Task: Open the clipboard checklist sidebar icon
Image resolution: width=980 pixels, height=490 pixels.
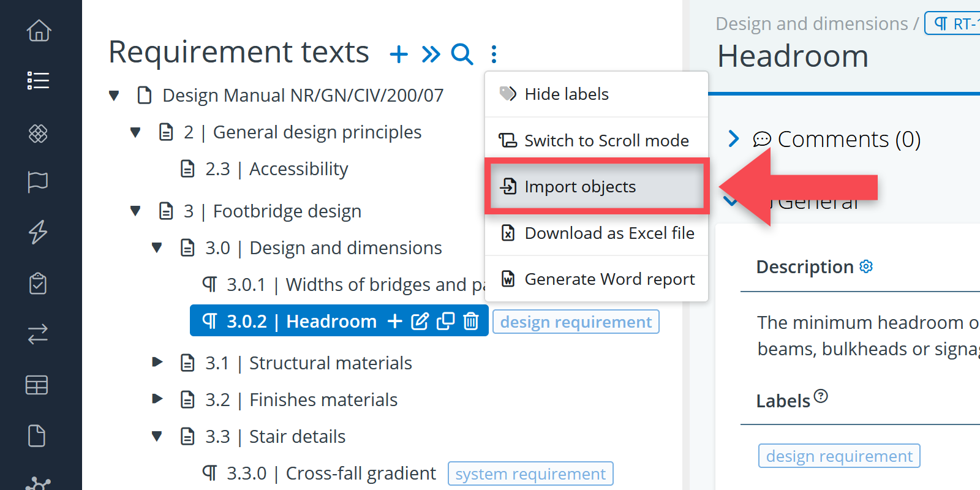Action: click(38, 283)
